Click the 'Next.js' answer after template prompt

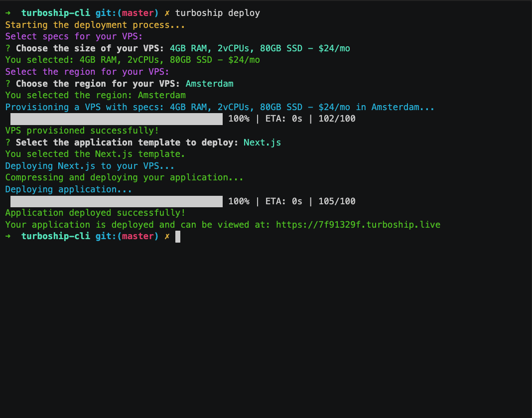click(263, 142)
